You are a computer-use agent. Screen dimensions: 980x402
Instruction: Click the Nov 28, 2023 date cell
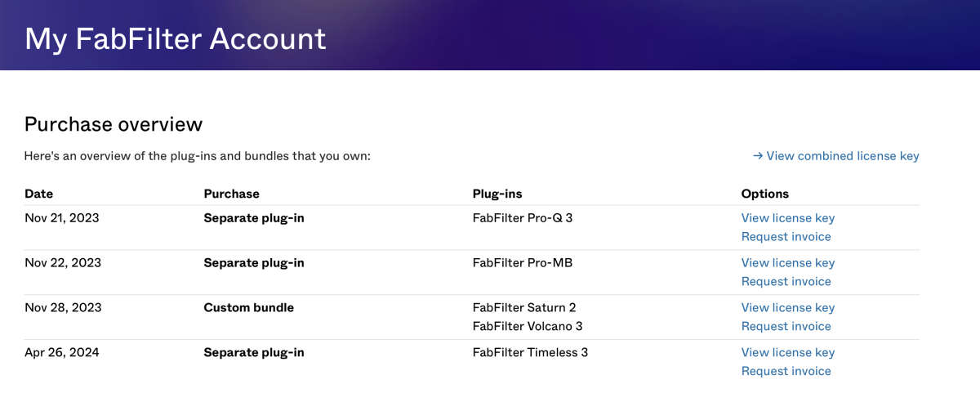click(x=63, y=308)
